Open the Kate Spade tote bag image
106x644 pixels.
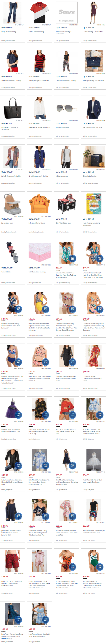94,61
